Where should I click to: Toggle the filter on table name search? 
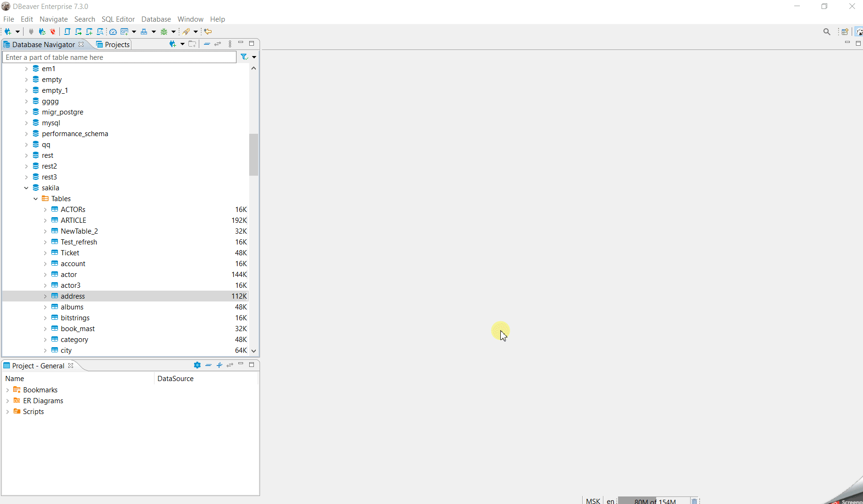click(244, 57)
